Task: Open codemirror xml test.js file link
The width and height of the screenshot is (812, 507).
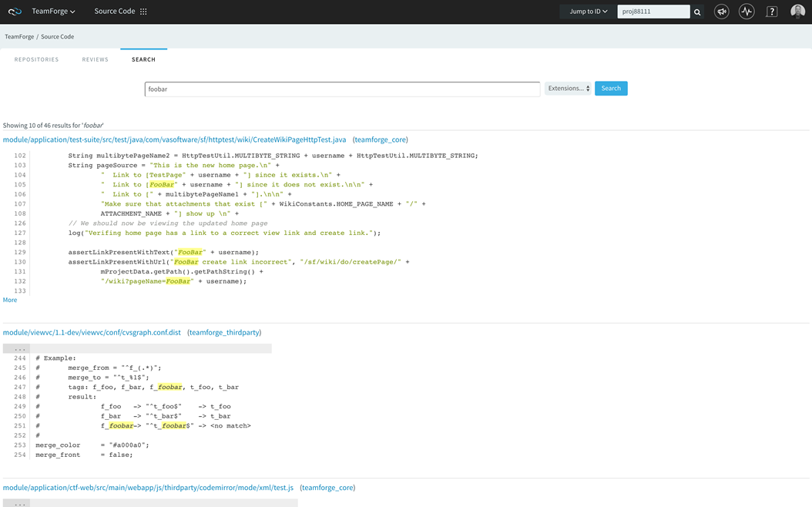Action: [x=148, y=488]
